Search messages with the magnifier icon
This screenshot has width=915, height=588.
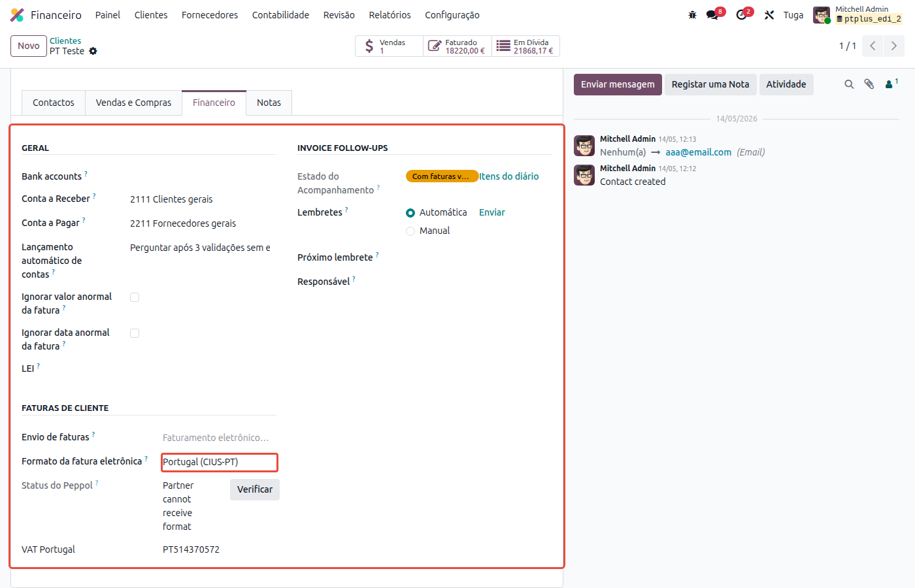click(849, 84)
